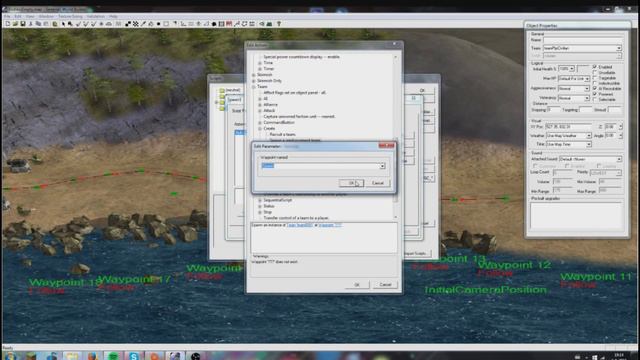Click the Name field in Object Properties
Screen dimensions: 640x360
point(583,40)
